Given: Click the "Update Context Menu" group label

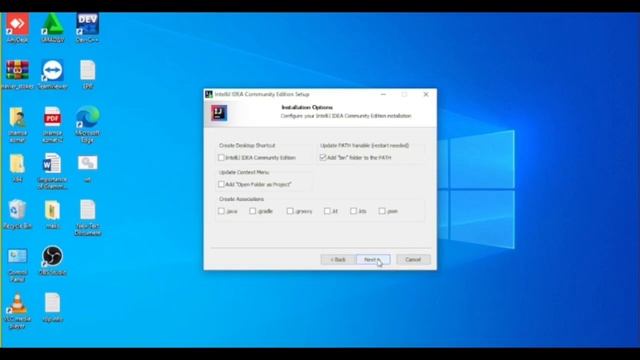Looking at the screenshot, I should (x=244, y=172).
